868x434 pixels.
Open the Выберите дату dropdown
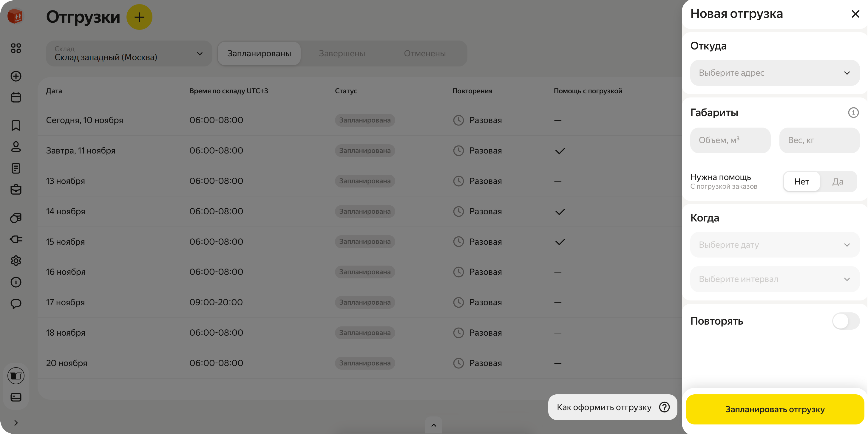[774, 245]
